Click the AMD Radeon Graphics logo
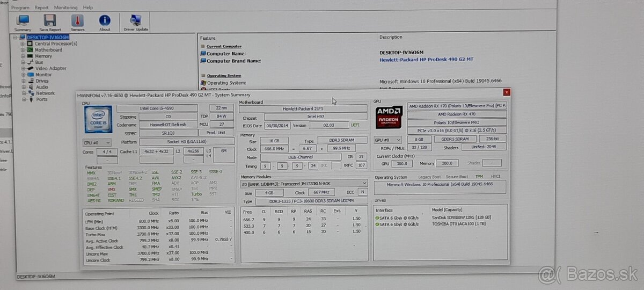 (389, 118)
